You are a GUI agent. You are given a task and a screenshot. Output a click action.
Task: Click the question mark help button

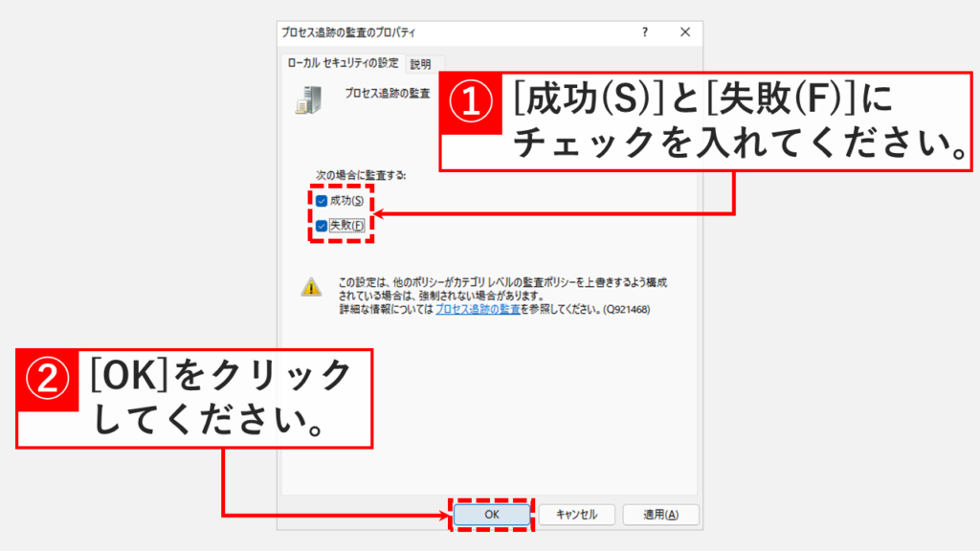645,33
